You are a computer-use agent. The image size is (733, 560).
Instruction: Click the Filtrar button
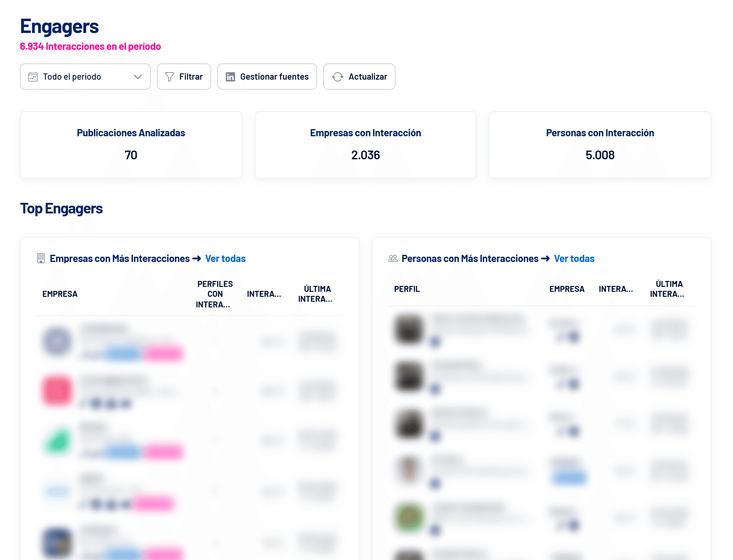184,77
